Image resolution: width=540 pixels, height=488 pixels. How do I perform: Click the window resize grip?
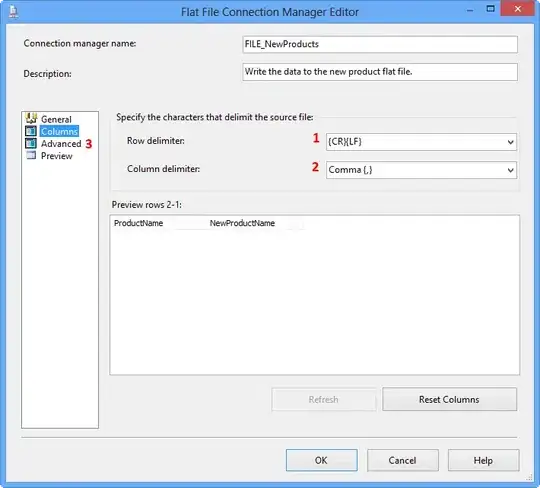point(530,477)
